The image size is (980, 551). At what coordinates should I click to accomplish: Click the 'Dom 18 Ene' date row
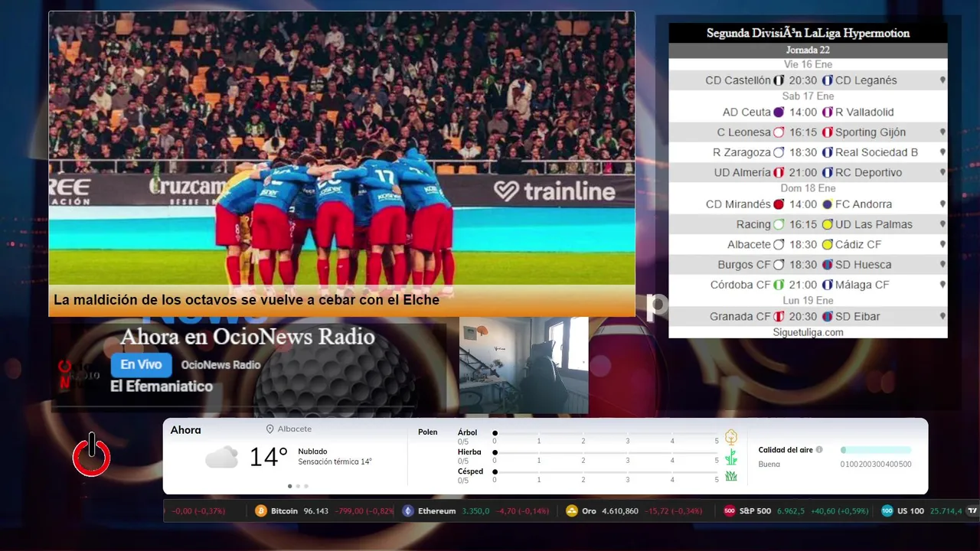click(x=808, y=188)
